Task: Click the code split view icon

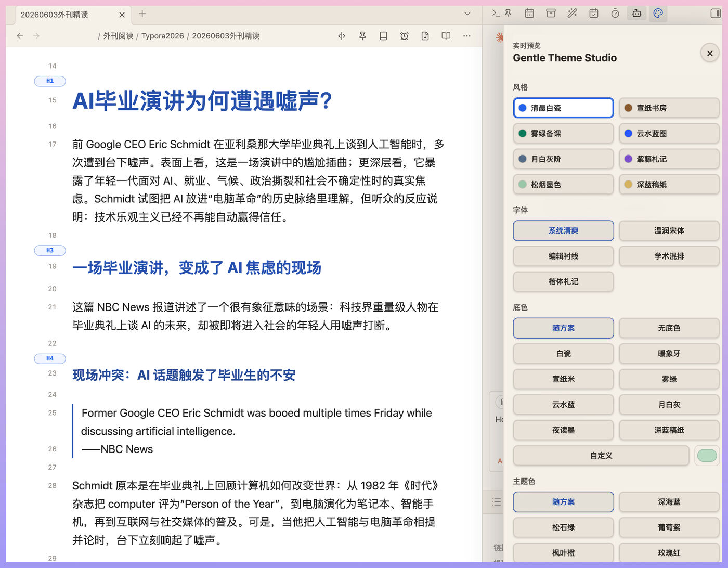Action: [x=342, y=36]
